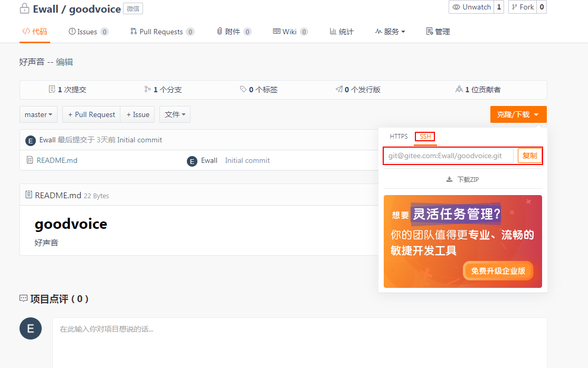Screen dimensions: 588x368
Task: Click the user avatar E beside comment box
Action: (x=31, y=328)
